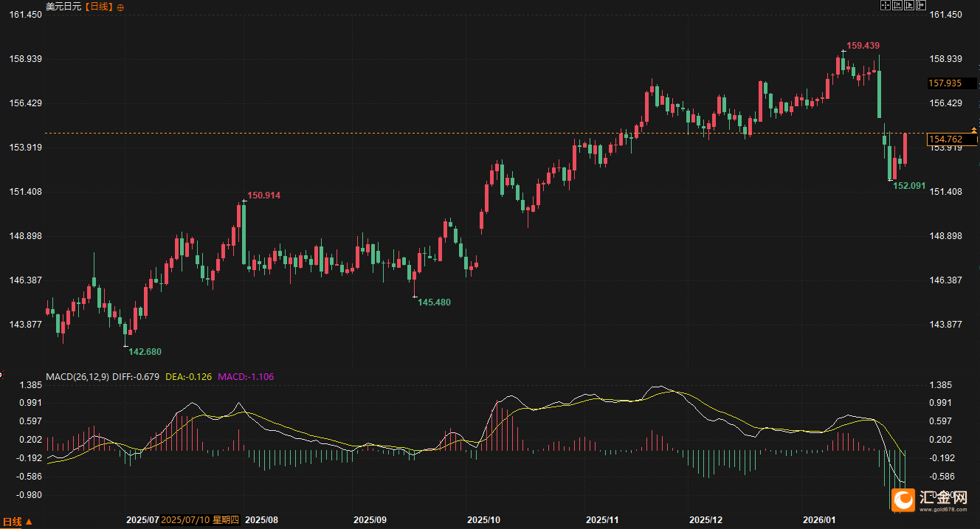Image resolution: width=980 pixels, height=529 pixels.
Task: Click the 2025/10 label on the time axis
Action: click(x=484, y=520)
